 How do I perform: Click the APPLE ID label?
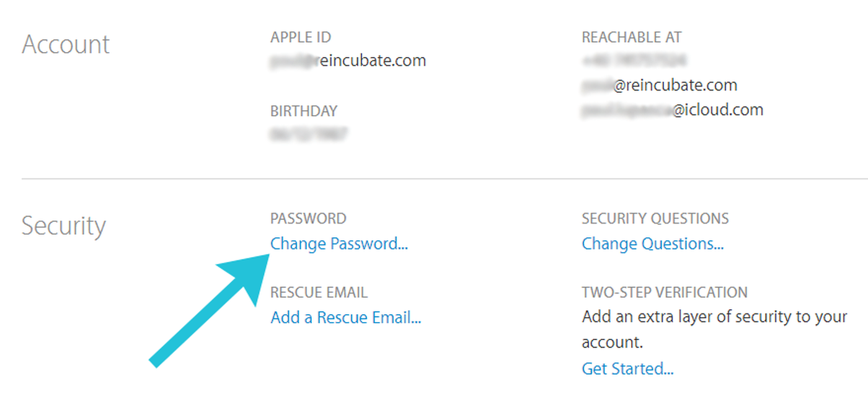[x=301, y=37]
